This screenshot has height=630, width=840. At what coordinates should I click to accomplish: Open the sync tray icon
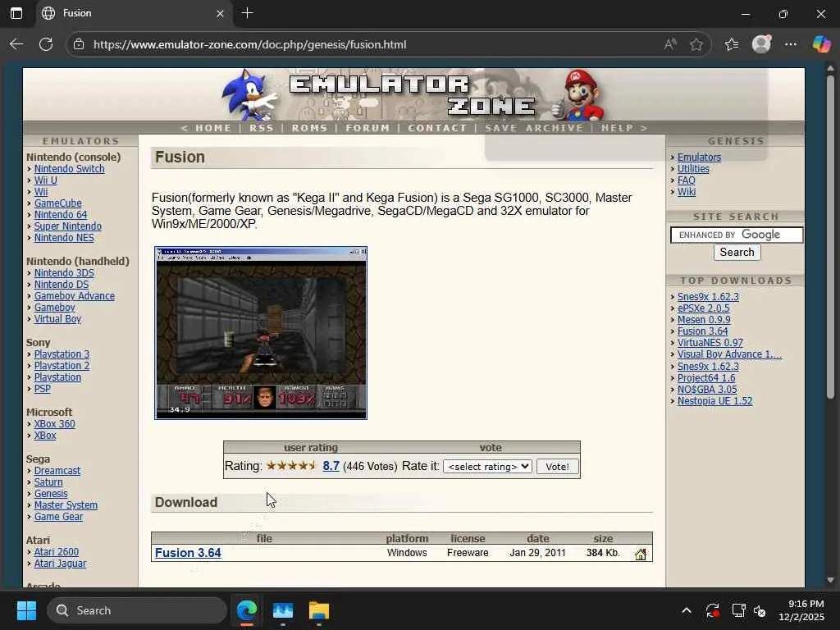click(x=713, y=610)
